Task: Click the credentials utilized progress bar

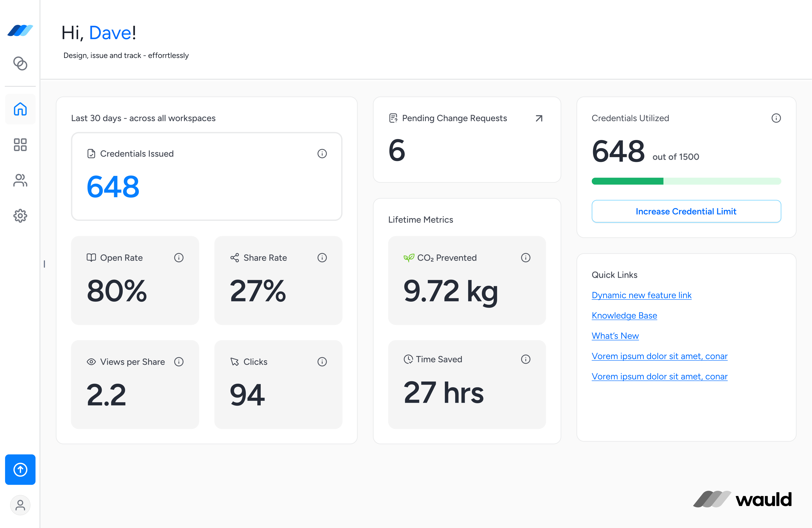Action: [686, 181]
